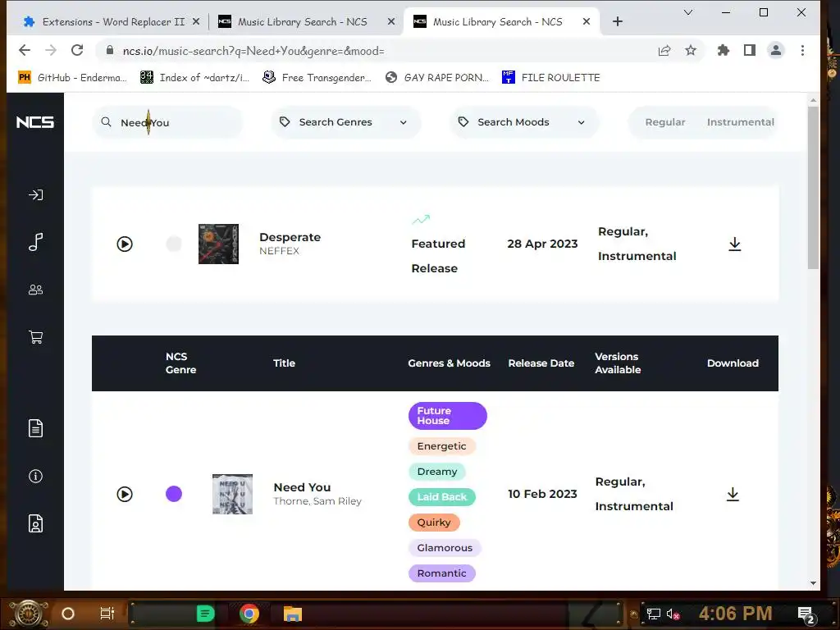Viewport: 840px width, 630px height.
Task: Click the page vertical scrollbar thumb
Action: [813, 188]
